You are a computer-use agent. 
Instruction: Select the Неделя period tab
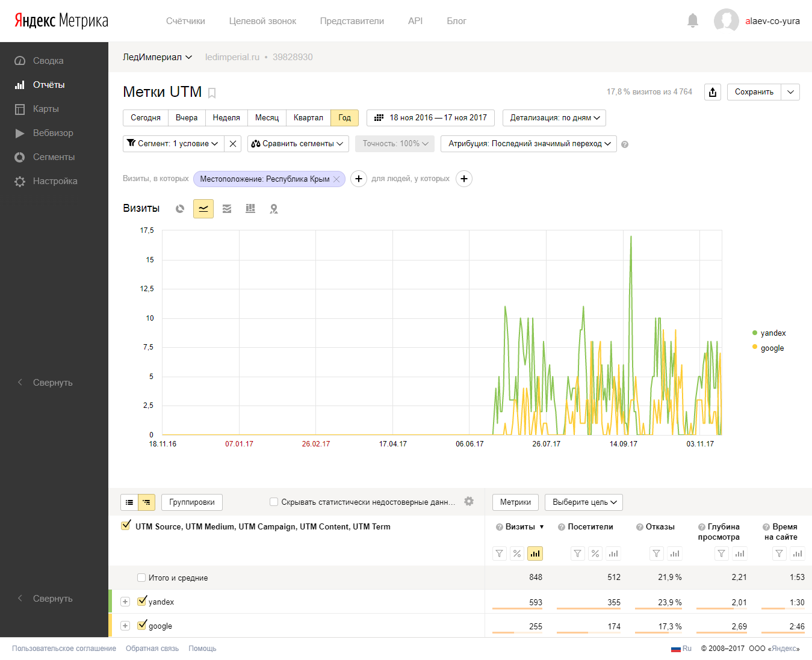pos(226,118)
